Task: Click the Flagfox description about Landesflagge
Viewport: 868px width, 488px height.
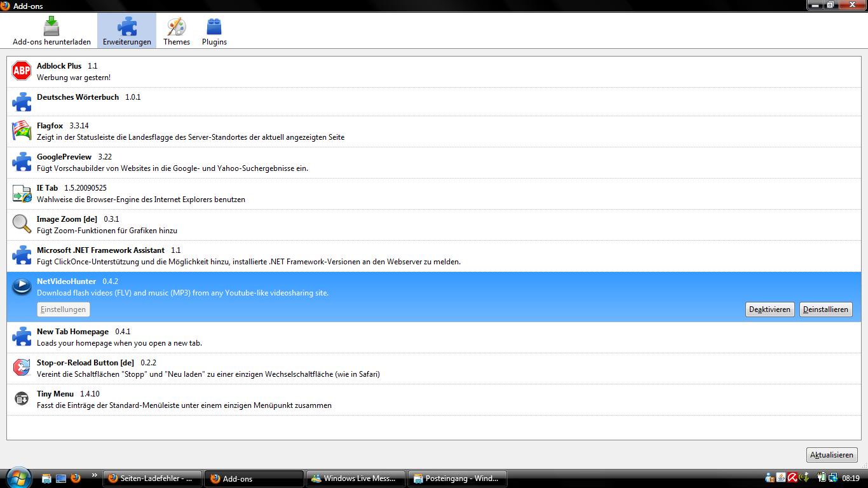Action: point(191,137)
